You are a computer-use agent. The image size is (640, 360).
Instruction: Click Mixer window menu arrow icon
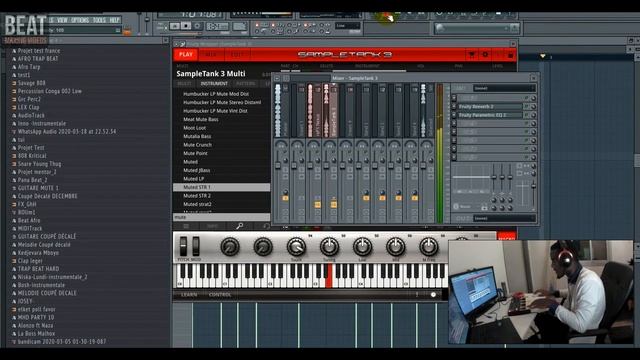click(x=277, y=78)
